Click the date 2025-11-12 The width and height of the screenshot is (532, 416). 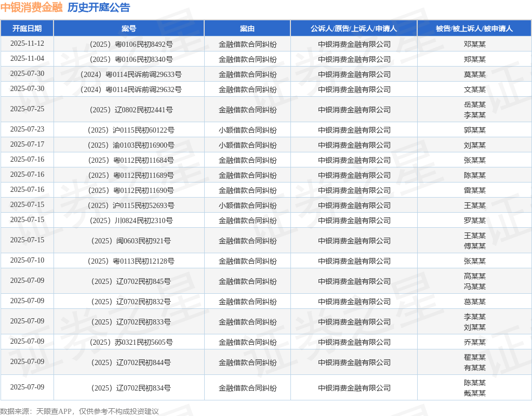pos(27,44)
